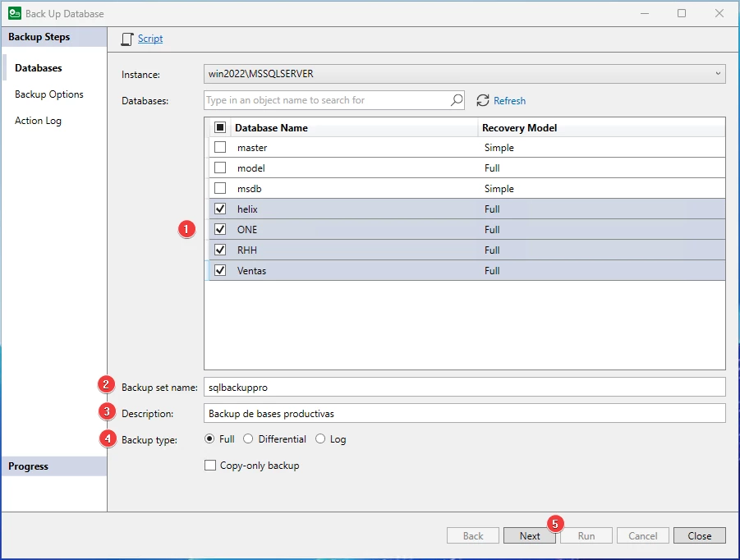Click Full recovery model of model row
This screenshot has height=560, width=740.
pyautogui.click(x=492, y=168)
